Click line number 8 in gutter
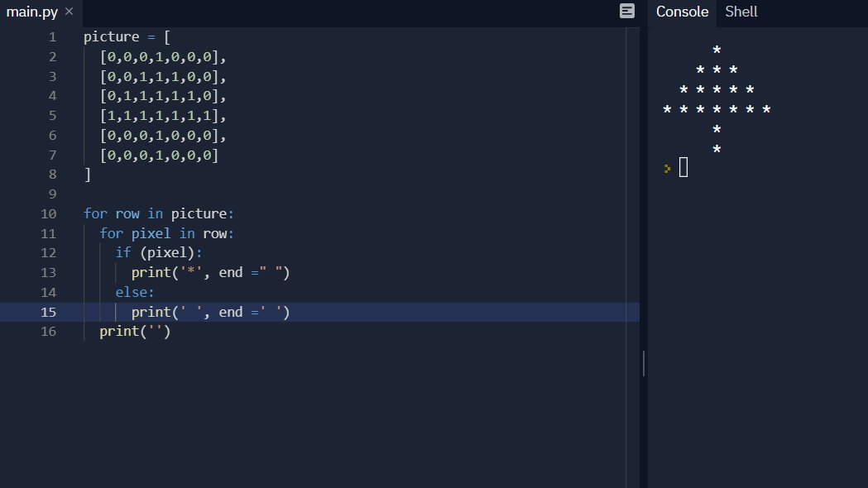This screenshot has height=488, width=868. tap(53, 175)
